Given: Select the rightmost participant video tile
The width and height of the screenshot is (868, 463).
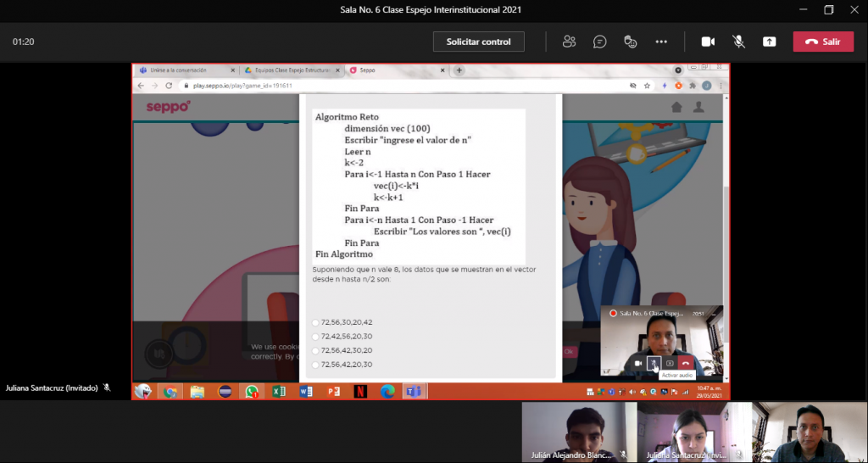Looking at the screenshot, I should point(810,432).
